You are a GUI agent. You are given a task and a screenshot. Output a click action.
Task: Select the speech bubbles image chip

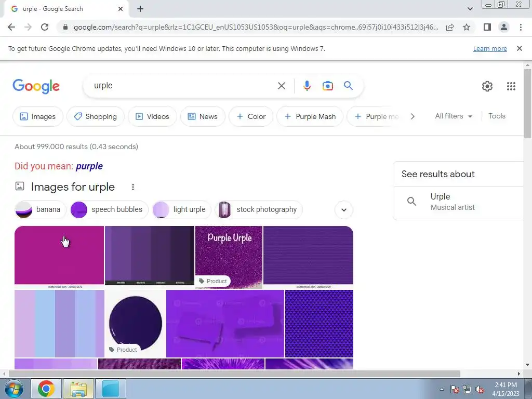coord(109,210)
